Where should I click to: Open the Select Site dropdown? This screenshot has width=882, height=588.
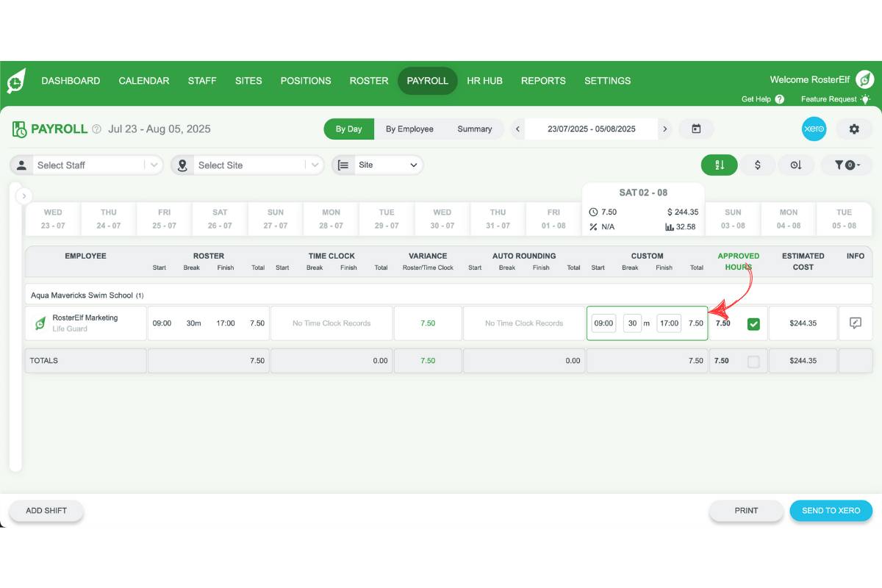click(x=248, y=165)
